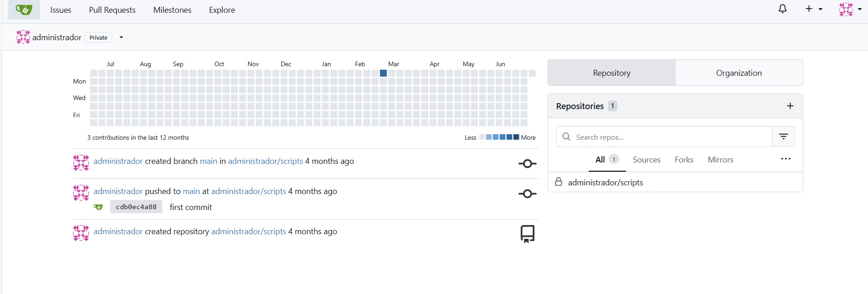
Task: Open the main branch link in first activity
Action: (x=209, y=161)
